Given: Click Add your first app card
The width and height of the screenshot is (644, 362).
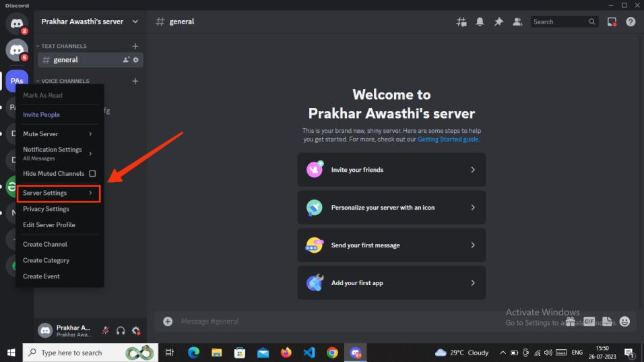Looking at the screenshot, I should pyautogui.click(x=391, y=283).
